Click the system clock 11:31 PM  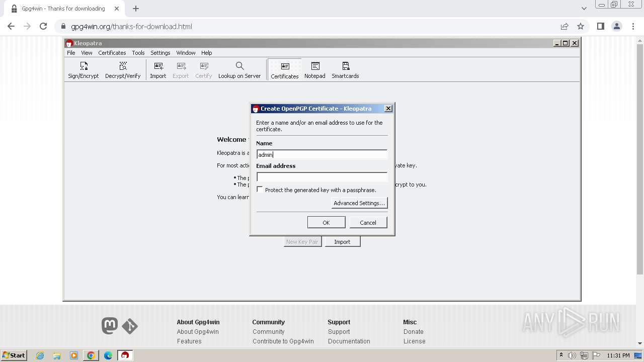618,355
